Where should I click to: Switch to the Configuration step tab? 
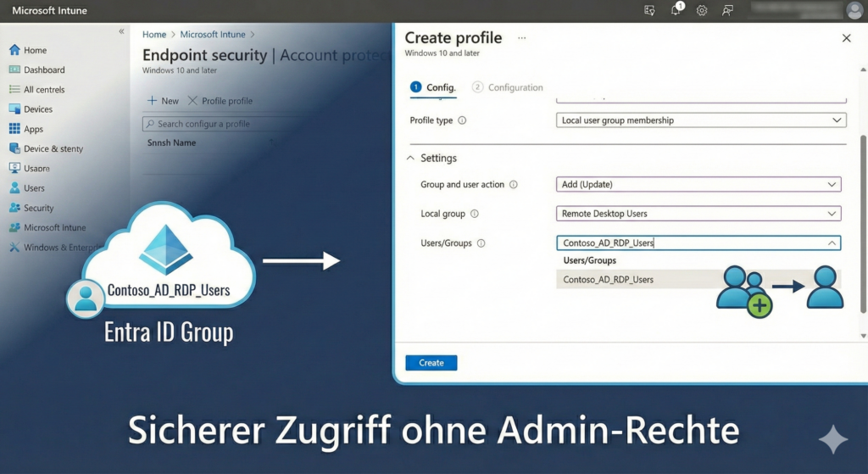[508, 87]
